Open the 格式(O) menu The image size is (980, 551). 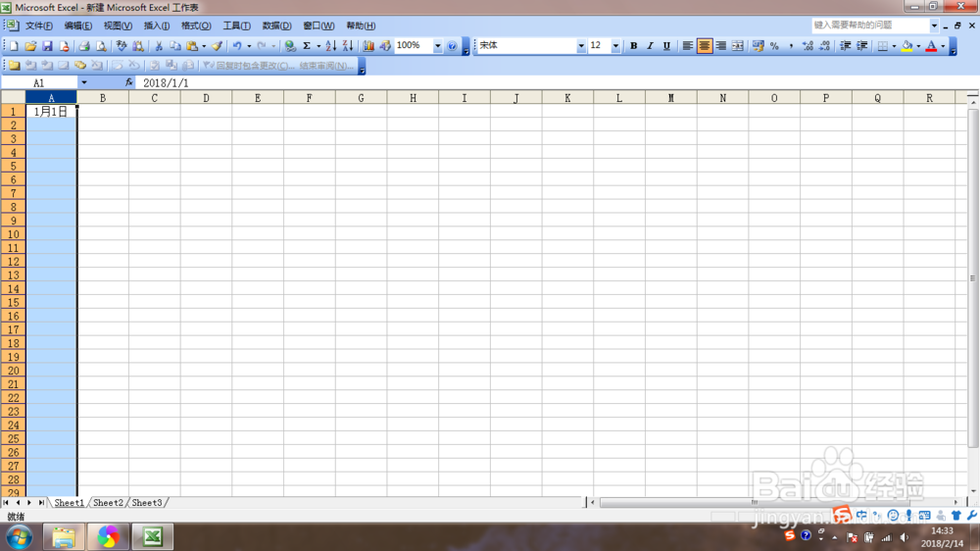(196, 25)
